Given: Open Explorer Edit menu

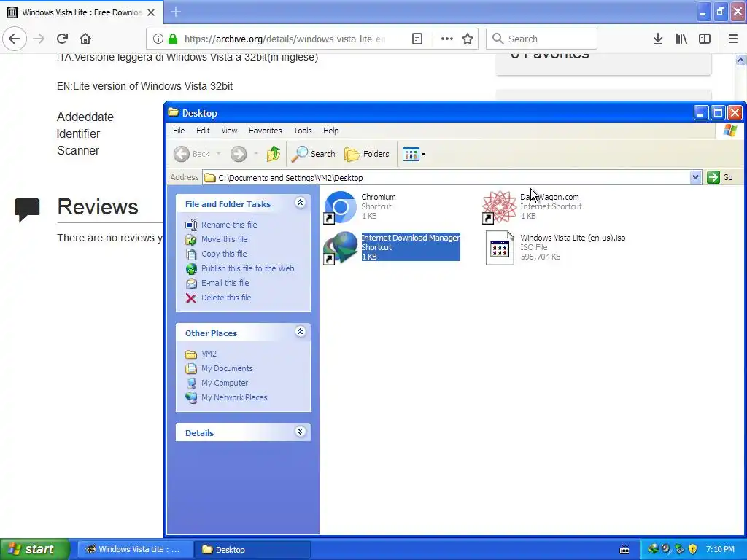Looking at the screenshot, I should tap(203, 131).
